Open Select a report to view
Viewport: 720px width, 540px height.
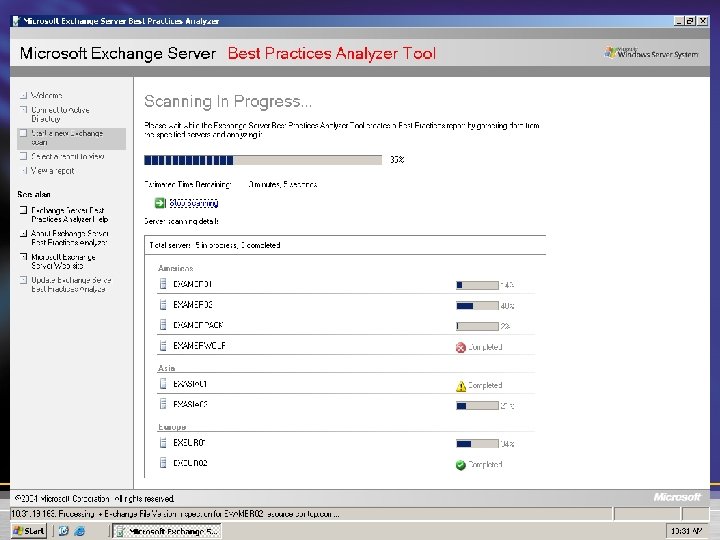[x=68, y=157]
